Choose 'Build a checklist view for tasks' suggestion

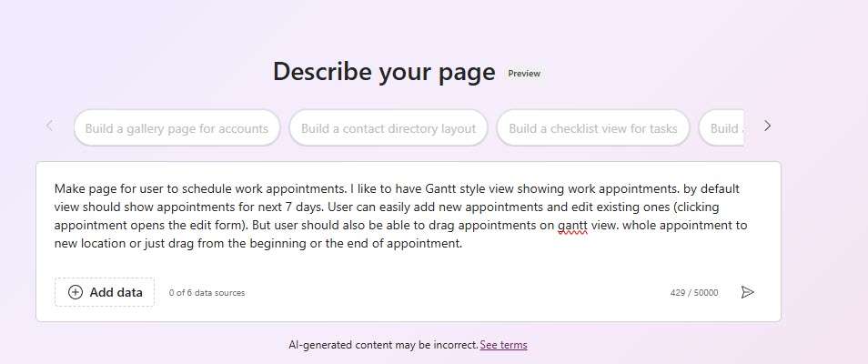[x=593, y=128]
